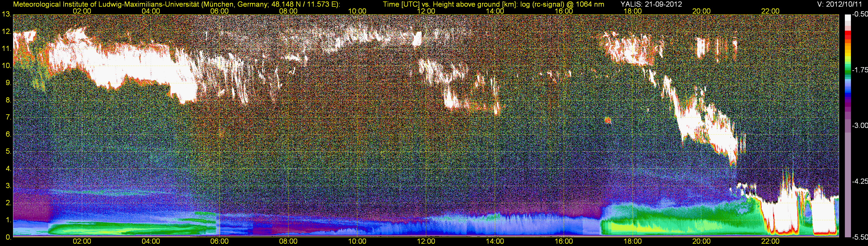
Task: Click the small orange spot near 7 km at 17:00
Action: click(608, 120)
